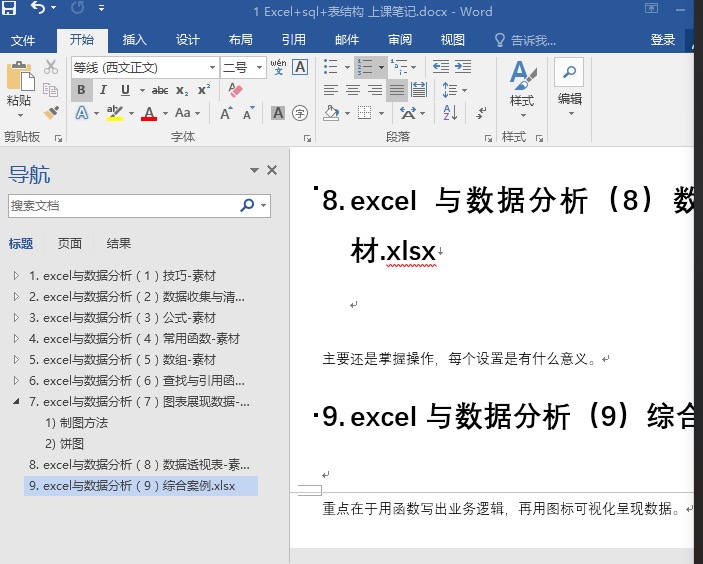Open the 字体 dialog launcher

[307, 139]
